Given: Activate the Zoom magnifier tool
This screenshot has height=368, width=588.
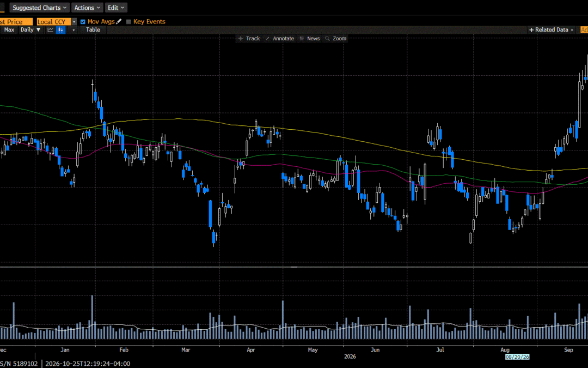Looking at the screenshot, I should [335, 38].
